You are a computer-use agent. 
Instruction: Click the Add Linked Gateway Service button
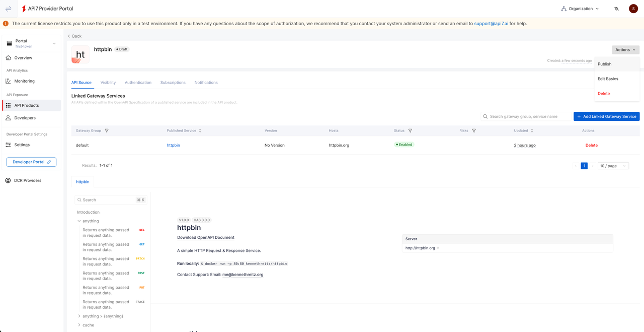(606, 116)
